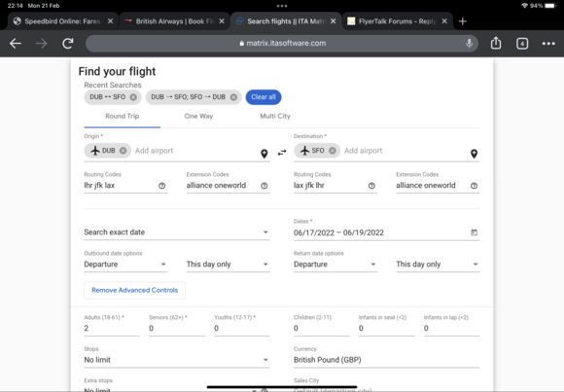This screenshot has height=392, width=564.
Task: Select the Round Trip tab
Action: [x=123, y=117]
